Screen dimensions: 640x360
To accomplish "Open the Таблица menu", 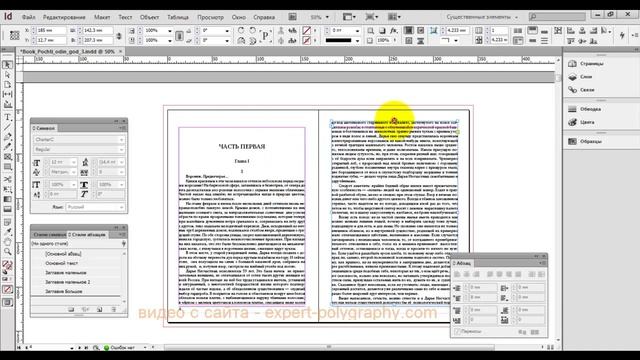I will 178,17.
